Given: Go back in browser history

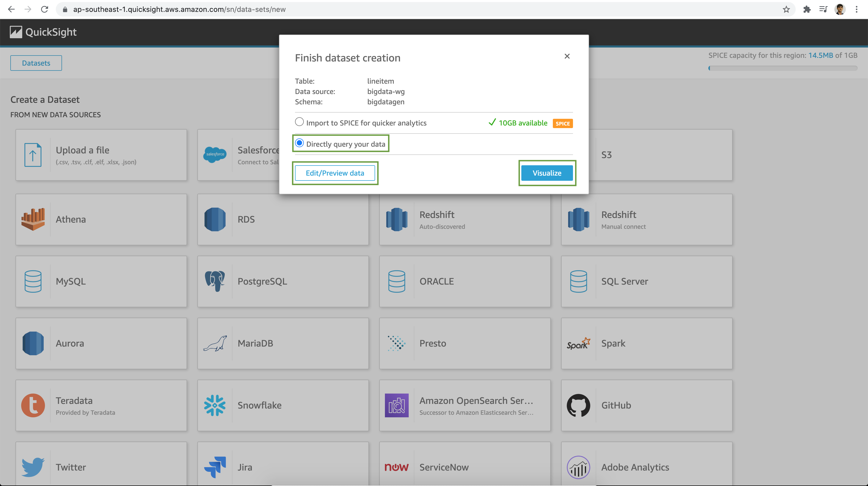Looking at the screenshot, I should (x=11, y=10).
